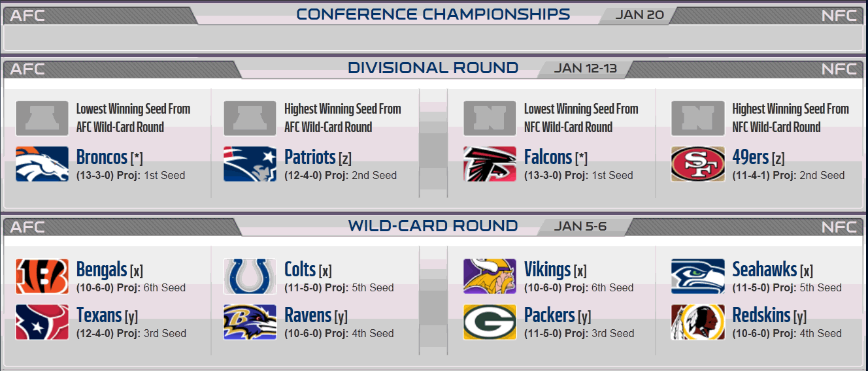Click the Baltimore Ravens logo
Image resolution: width=868 pixels, height=371 pixels.
pos(250,322)
